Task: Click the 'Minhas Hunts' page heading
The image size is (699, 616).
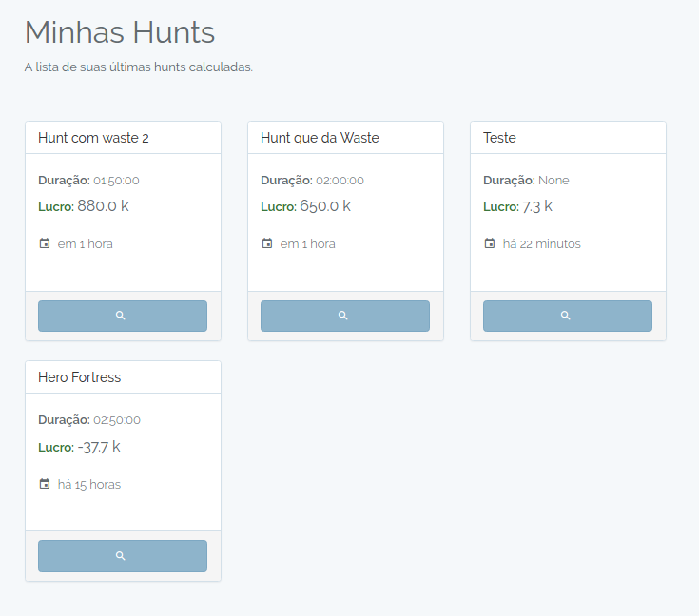Action: (x=120, y=32)
